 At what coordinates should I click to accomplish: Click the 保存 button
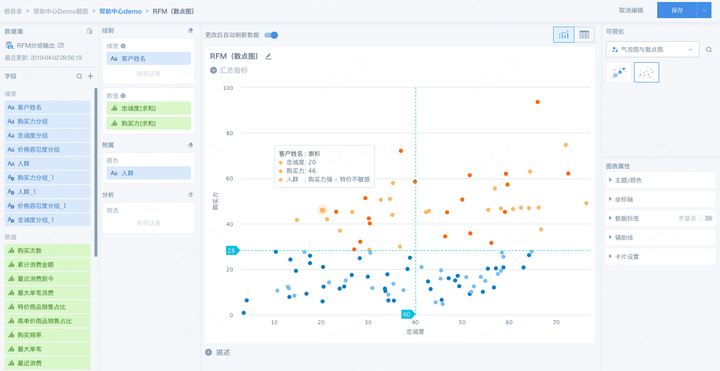pos(677,10)
